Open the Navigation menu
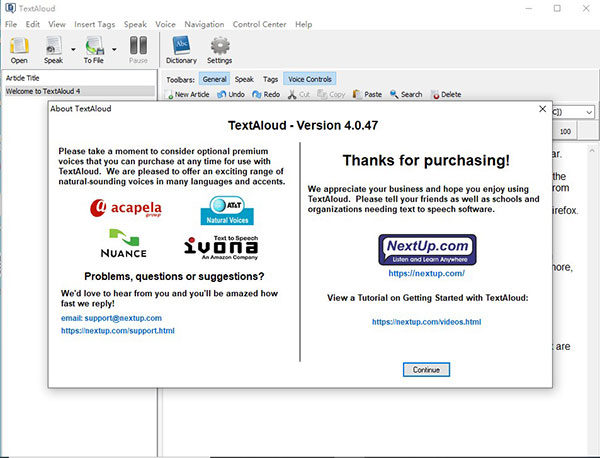Image resolution: width=600 pixels, height=458 pixels. [x=204, y=24]
